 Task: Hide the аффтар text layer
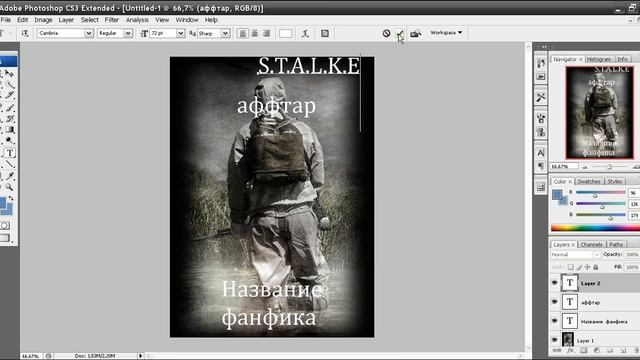[555, 302]
